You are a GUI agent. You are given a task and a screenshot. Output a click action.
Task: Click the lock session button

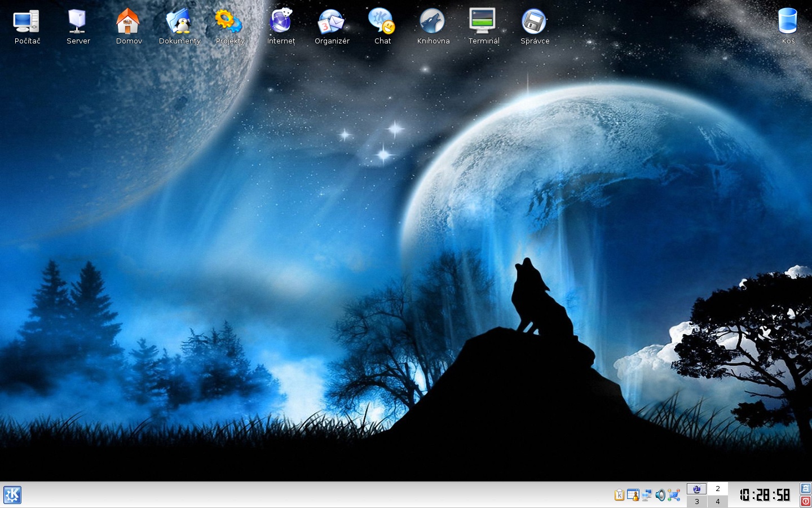click(806, 489)
